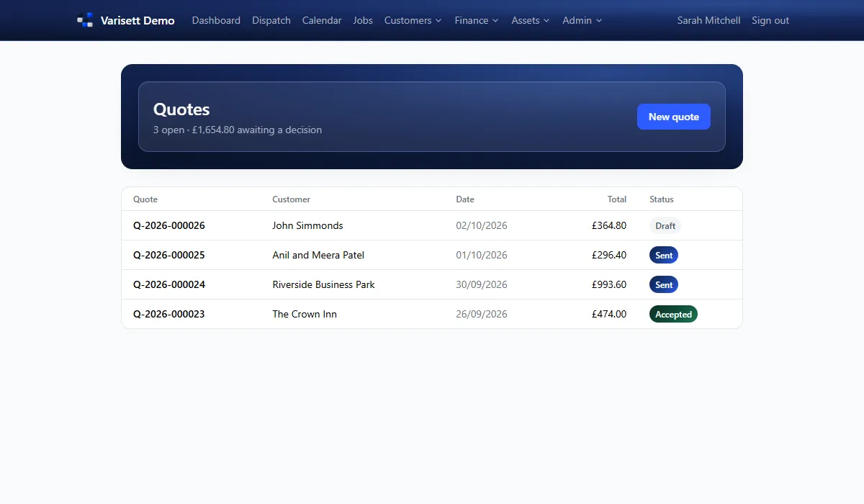Screen dimensions: 864x504
Task: Click the '3 open · £1,654.80 awaiting a decision' summary
Action: tap(238, 130)
